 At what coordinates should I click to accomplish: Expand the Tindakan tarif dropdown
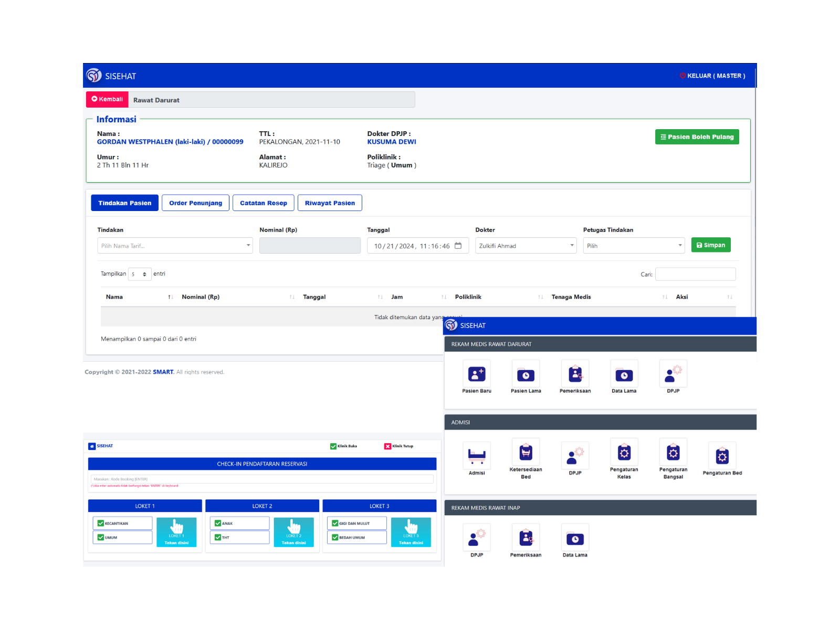175,246
